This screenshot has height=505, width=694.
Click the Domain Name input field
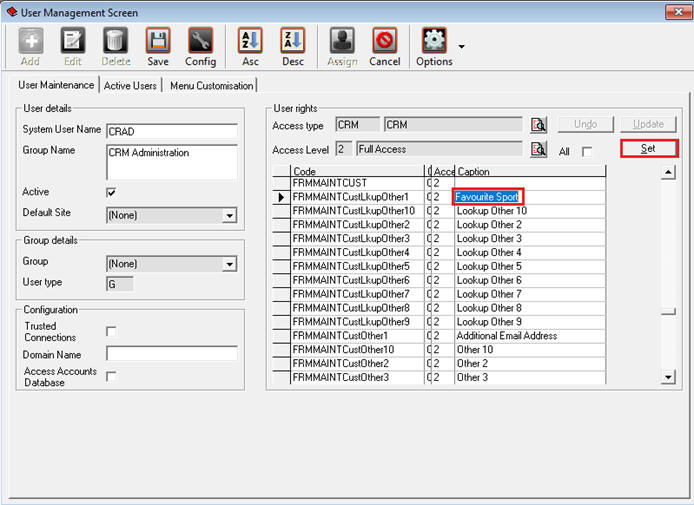coord(172,354)
